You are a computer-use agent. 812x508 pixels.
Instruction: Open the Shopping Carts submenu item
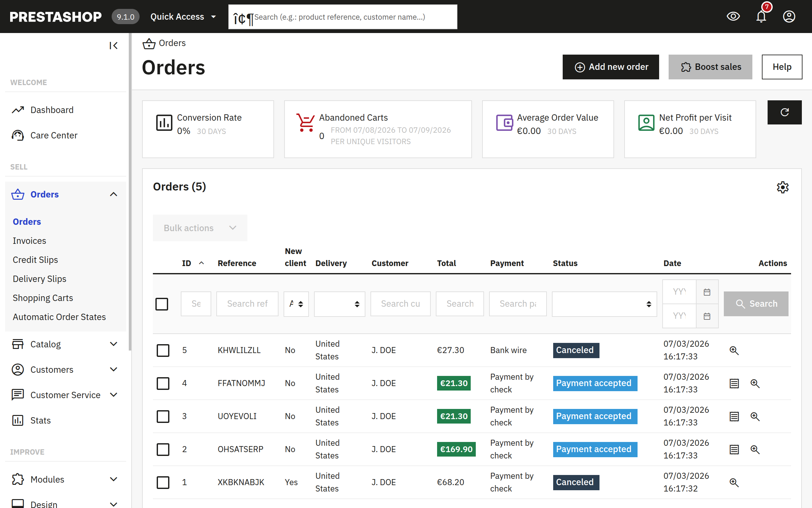[43, 298]
